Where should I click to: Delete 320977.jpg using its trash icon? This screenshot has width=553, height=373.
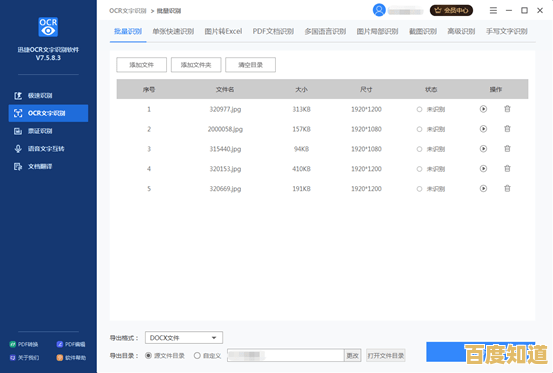pyautogui.click(x=507, y=109)
